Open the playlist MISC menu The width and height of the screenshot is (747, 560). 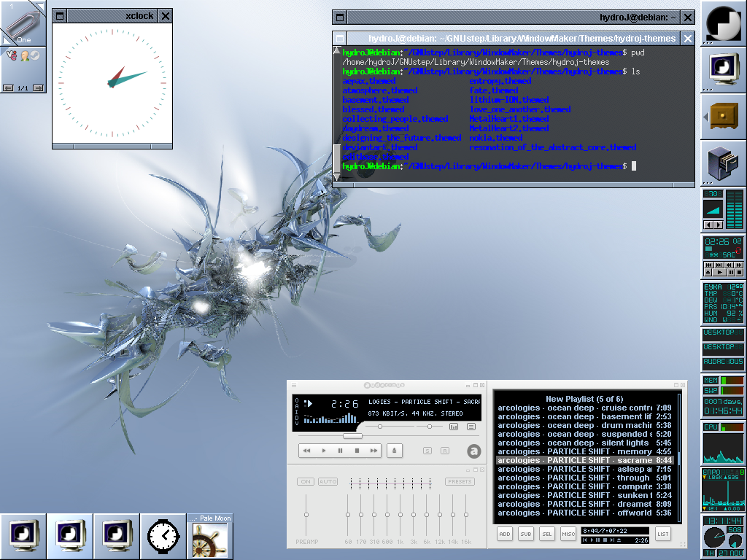568,534
